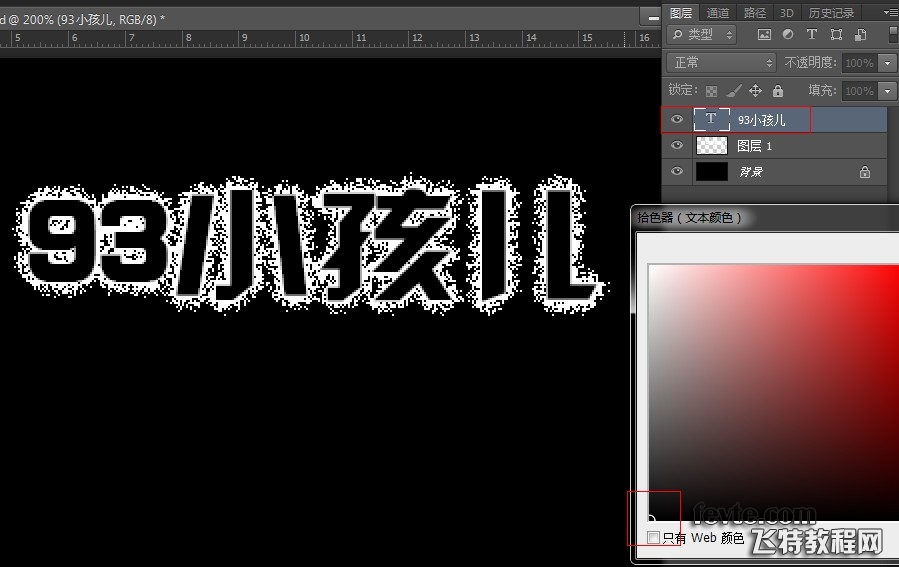Lock image pixels with brush icon

(x=734, y=91)
